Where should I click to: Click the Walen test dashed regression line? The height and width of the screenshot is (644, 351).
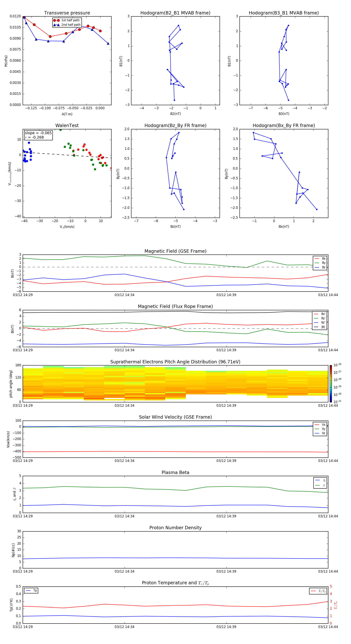[x=67, y=155]
